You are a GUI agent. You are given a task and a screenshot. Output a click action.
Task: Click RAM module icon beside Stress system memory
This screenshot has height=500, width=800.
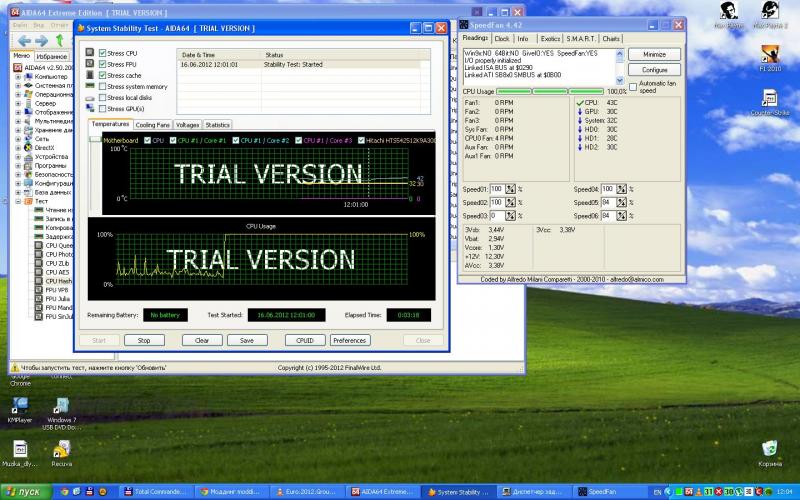tap(90, 86)
